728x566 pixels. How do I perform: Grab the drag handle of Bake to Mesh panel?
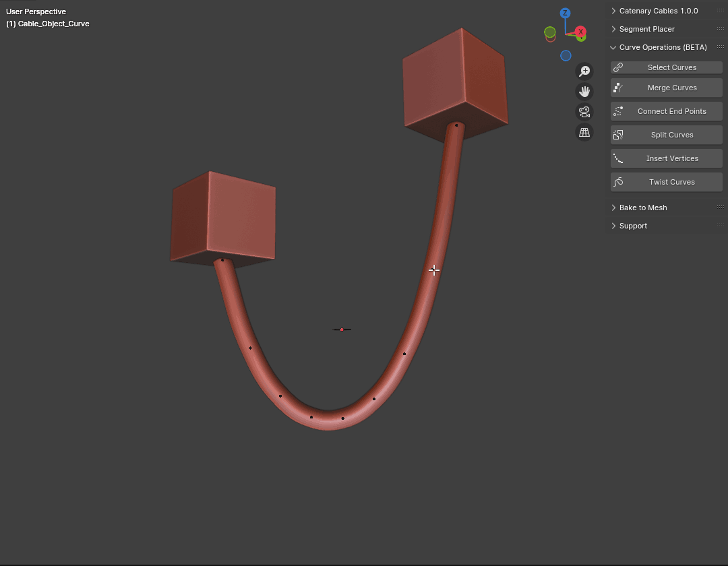tap(720, 207)
